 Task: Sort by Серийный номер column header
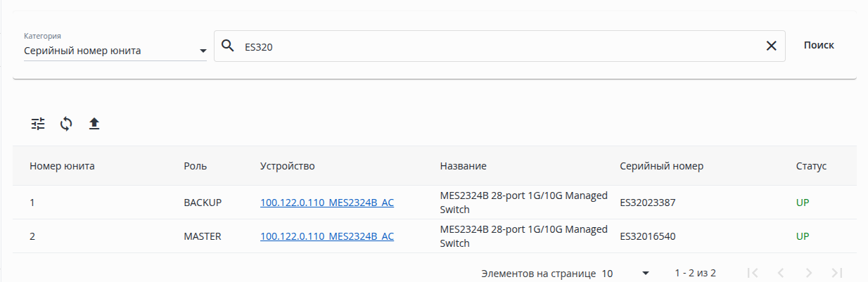click(x=661, y=166)
